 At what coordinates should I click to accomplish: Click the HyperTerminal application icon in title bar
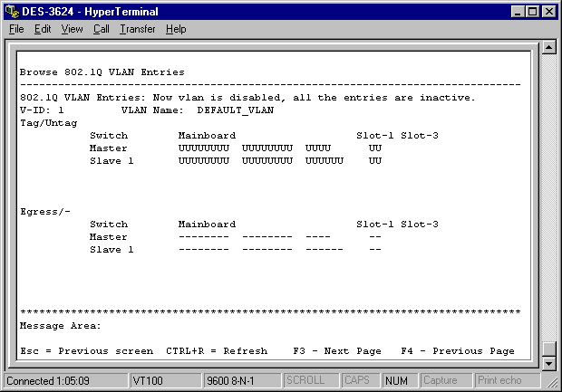(x=11, y=11)
